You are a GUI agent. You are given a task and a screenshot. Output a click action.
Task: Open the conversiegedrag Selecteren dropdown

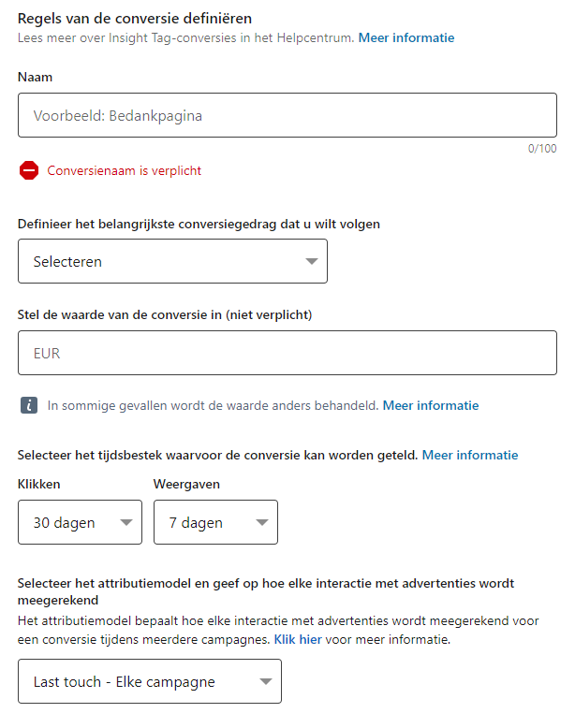coord(172,261)
